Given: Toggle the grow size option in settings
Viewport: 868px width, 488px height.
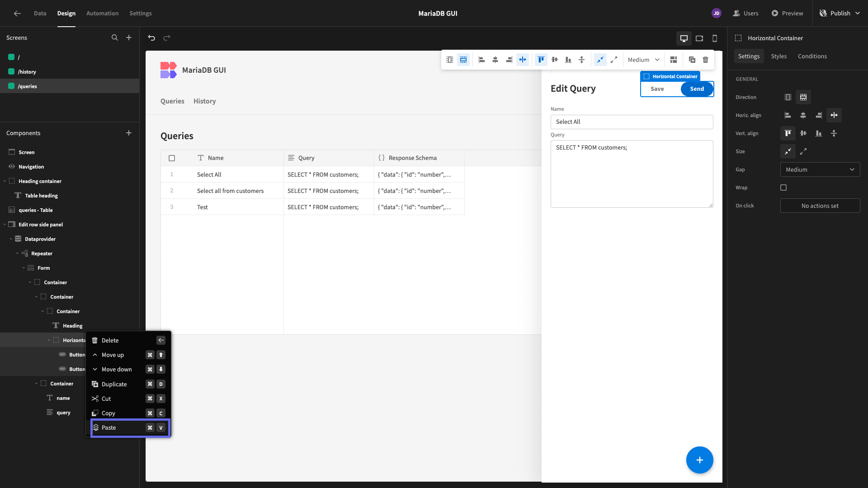Looking at the screenshot, I should 803,151.
